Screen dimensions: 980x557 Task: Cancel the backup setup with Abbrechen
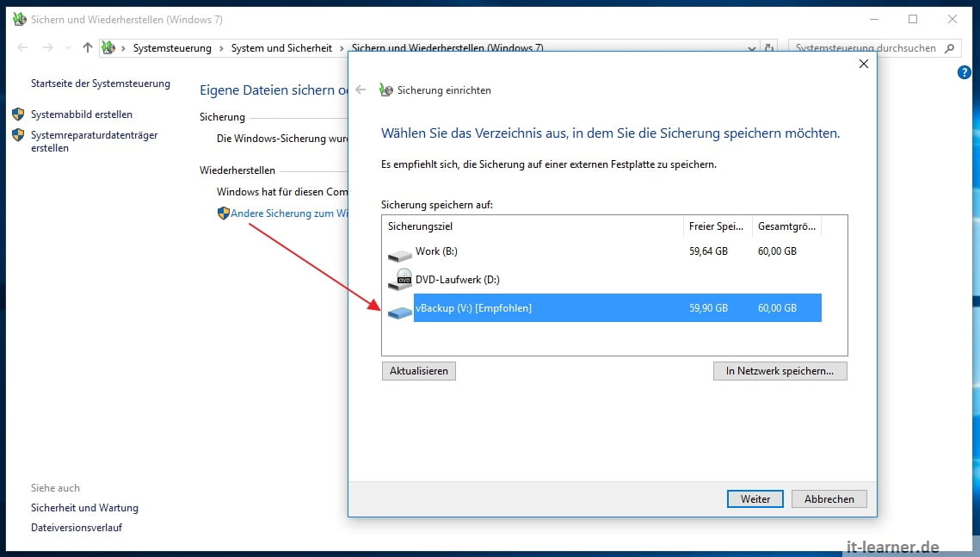pos(829,498)
